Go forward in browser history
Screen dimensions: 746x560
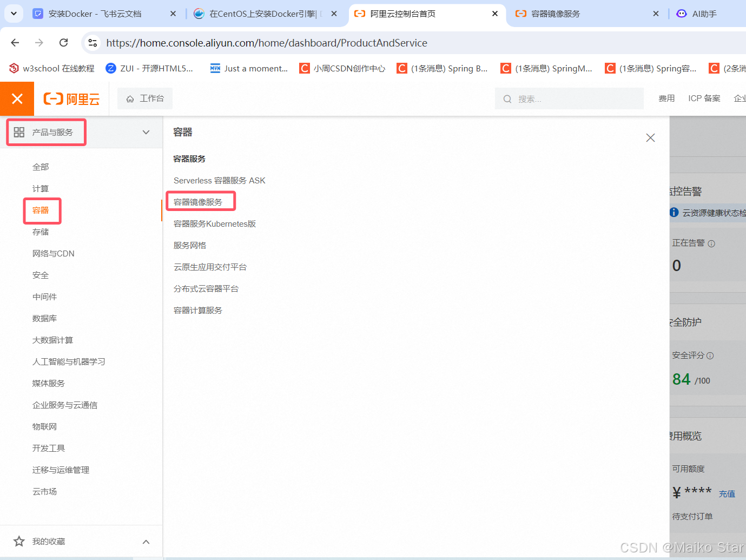pos(39,43)
